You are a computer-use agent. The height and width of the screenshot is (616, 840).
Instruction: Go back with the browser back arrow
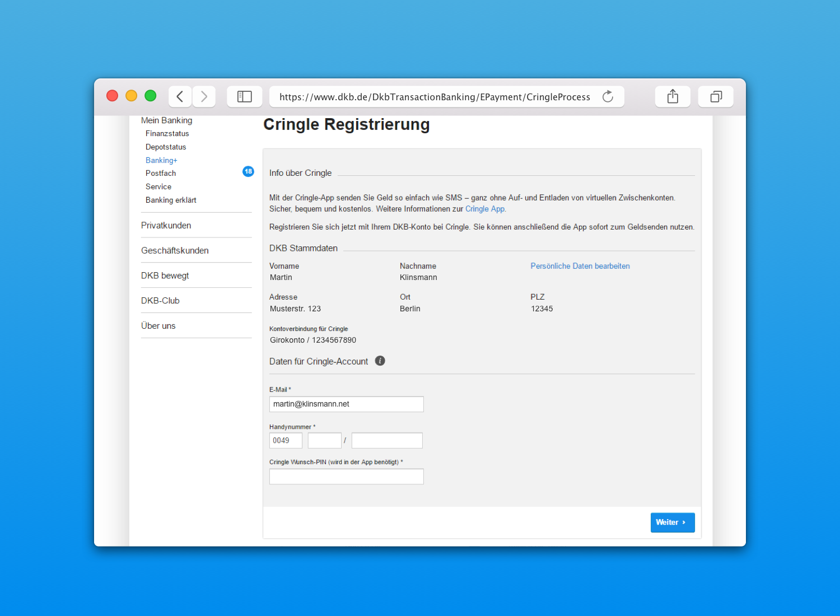point(180,96)
